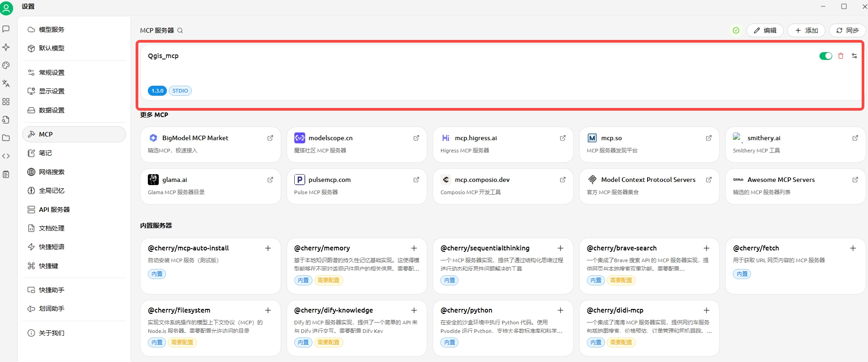868x362 pixels.
Task: Open Model Context Protocol Servers card
Action: (649, 186)
